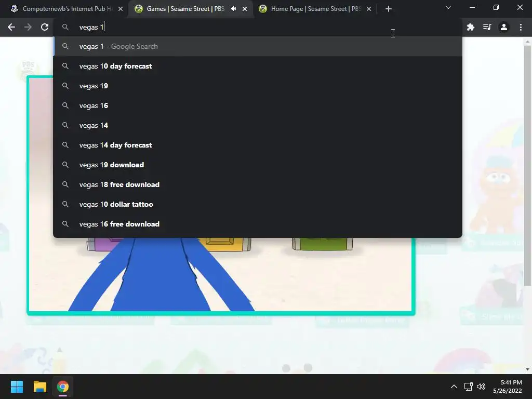
Task: Click the forward navigation arrow
Action: 28,27
